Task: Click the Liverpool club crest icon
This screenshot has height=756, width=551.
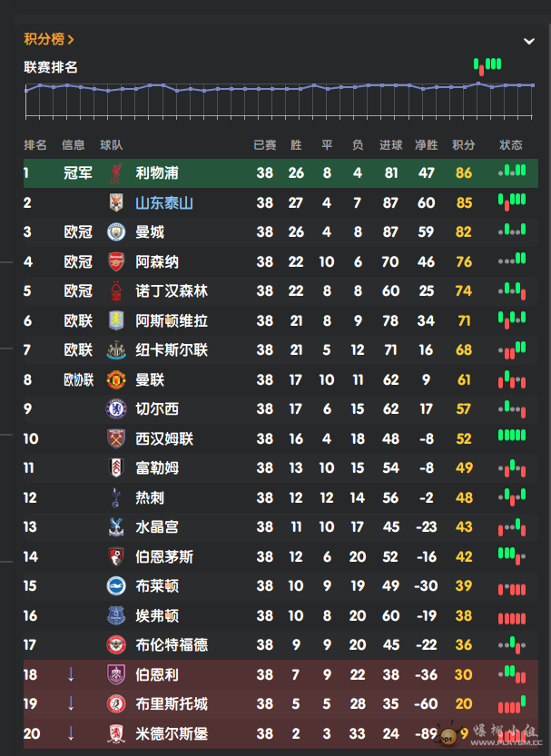Action: click(116, 173)
